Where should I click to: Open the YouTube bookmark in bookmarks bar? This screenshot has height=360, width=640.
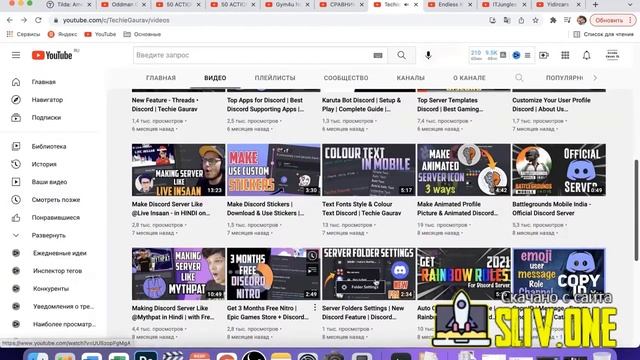coord(100,34)
